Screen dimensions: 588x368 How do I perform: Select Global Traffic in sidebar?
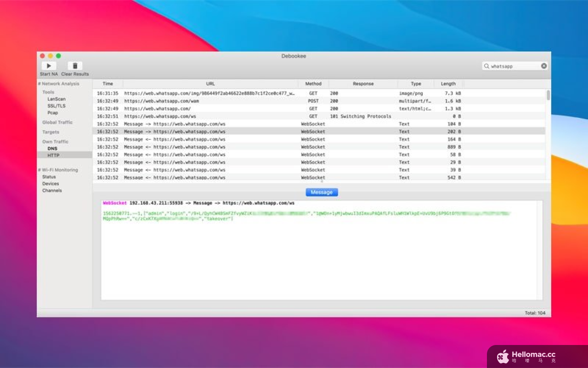pyautogui.click(x=57, y=122)
